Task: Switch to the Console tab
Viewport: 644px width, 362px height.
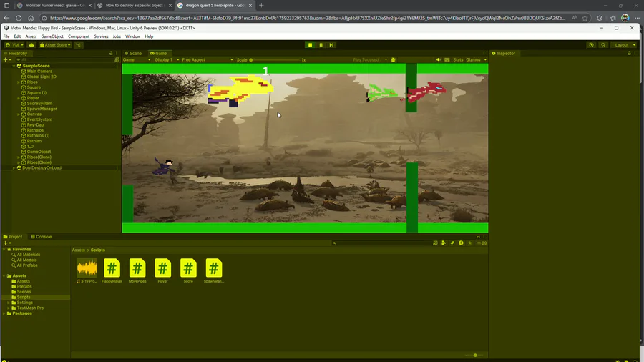Action: (42, 236)
